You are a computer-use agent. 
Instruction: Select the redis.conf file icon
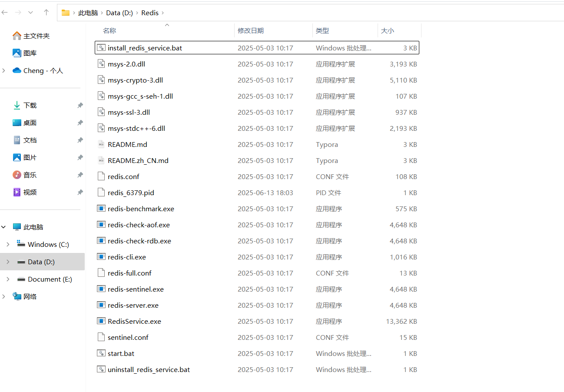pos(101,176)
